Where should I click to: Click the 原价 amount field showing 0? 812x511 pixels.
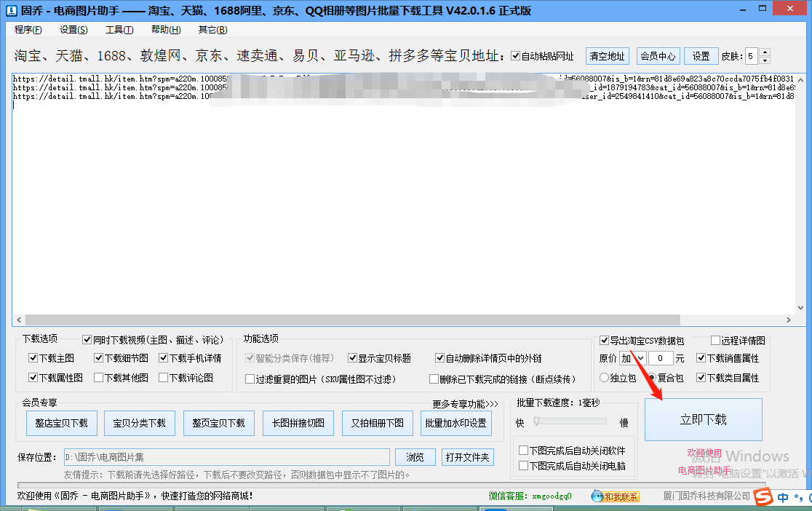660,358
